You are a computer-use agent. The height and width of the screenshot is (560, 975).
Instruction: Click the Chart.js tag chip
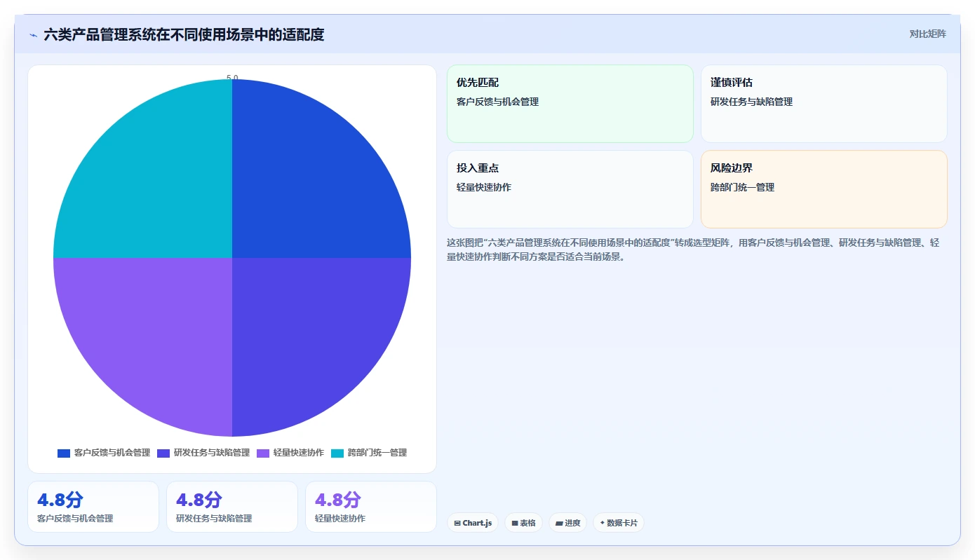[473, 523]
